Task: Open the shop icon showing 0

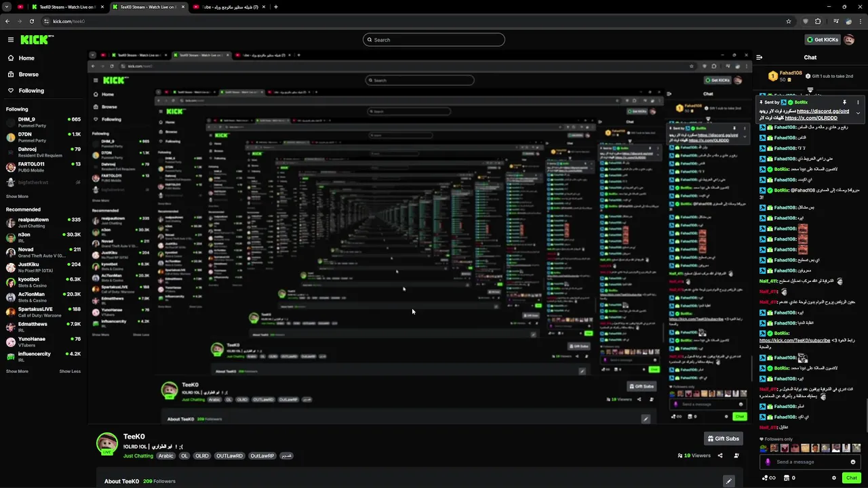Action: (x=790, y=478)
